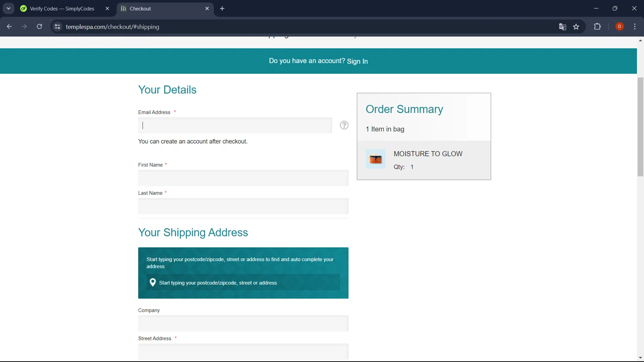Open the Chrome profile avatar D

coord(620,27)
